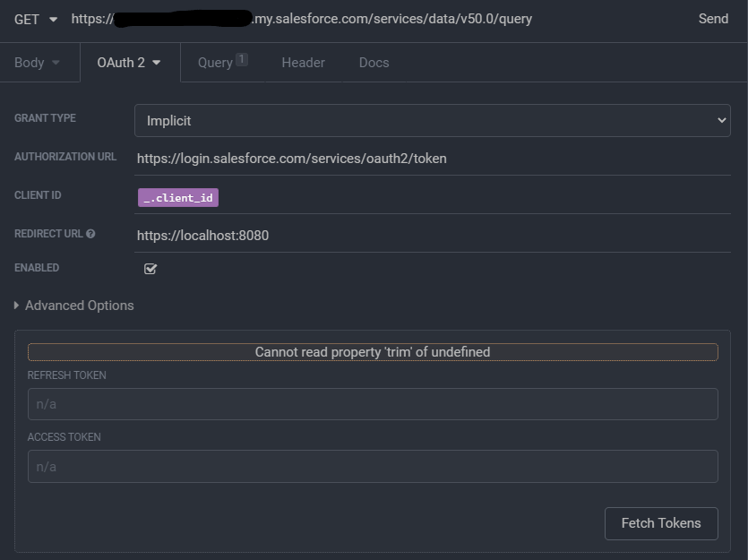Click the trim error message banner
748x560 pixels.
click(373, 351)
